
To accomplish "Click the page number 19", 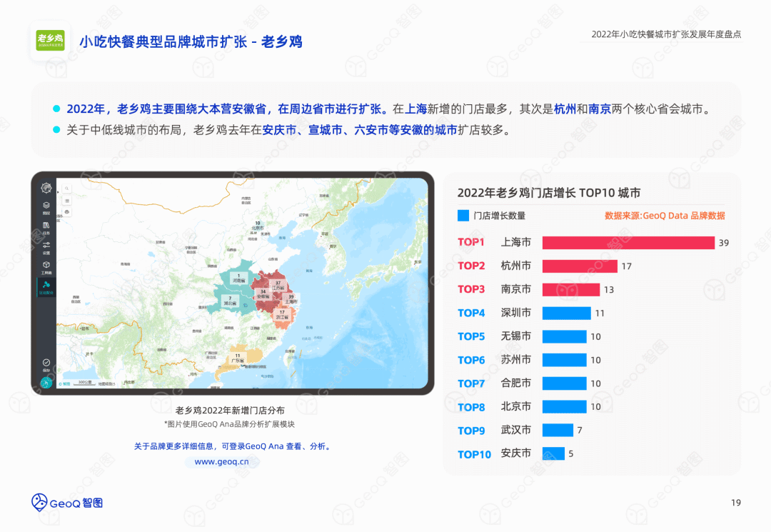I will coord(735,503).
